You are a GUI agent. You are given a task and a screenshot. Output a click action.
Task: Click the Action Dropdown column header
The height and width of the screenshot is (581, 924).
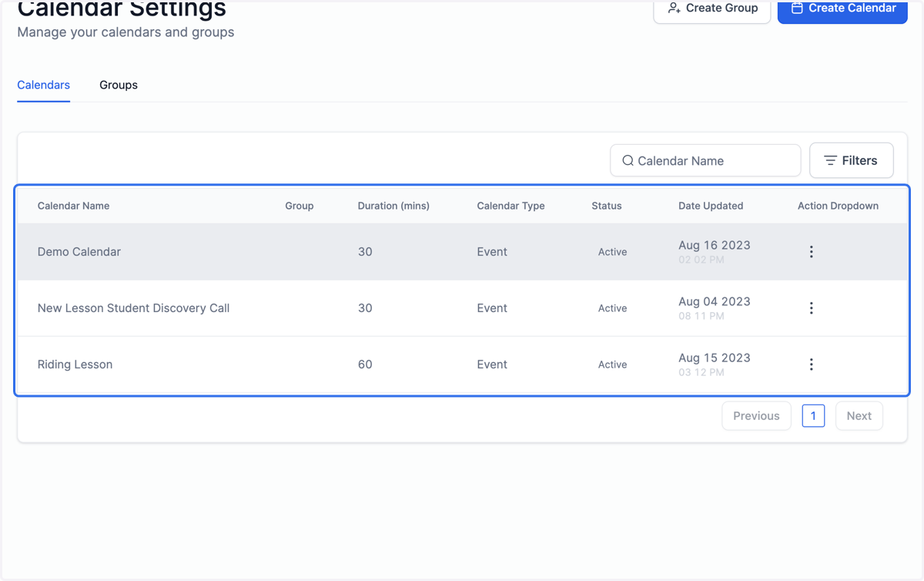pos(838,206)
